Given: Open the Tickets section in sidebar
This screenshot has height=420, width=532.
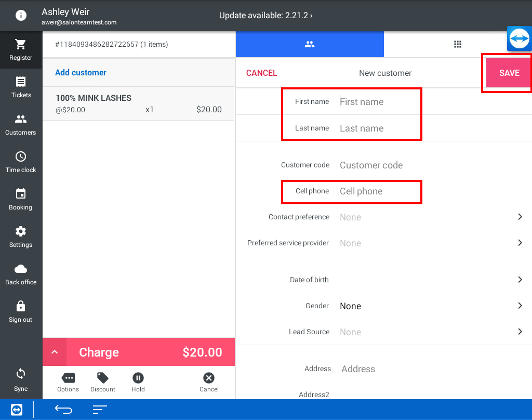Looking at the screenshot, I should coord(21,87).
